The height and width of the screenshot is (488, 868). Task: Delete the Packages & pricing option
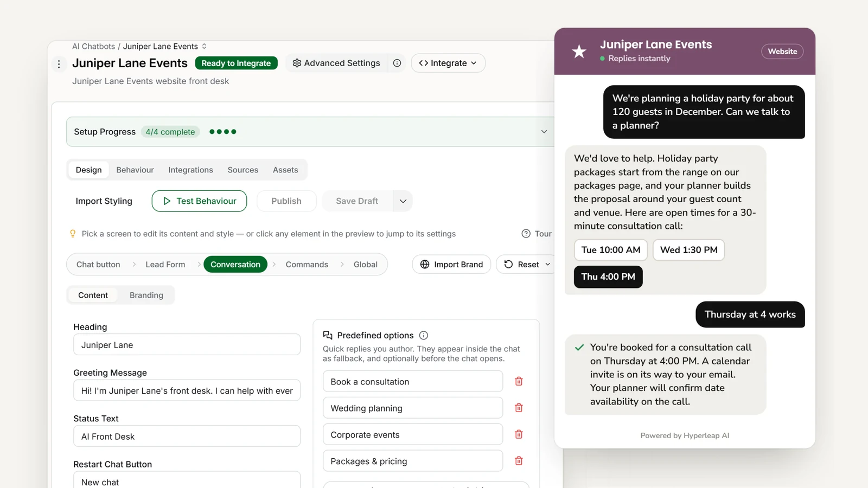tap(519, 461)
